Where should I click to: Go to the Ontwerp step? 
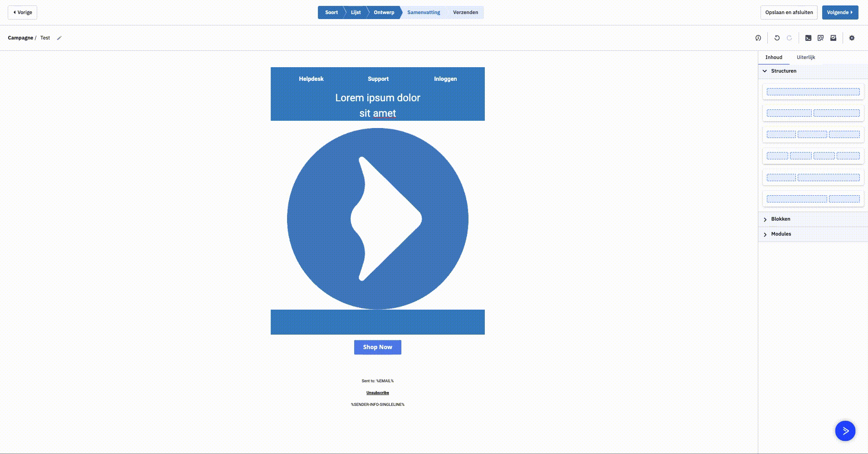tap(384, 12)
